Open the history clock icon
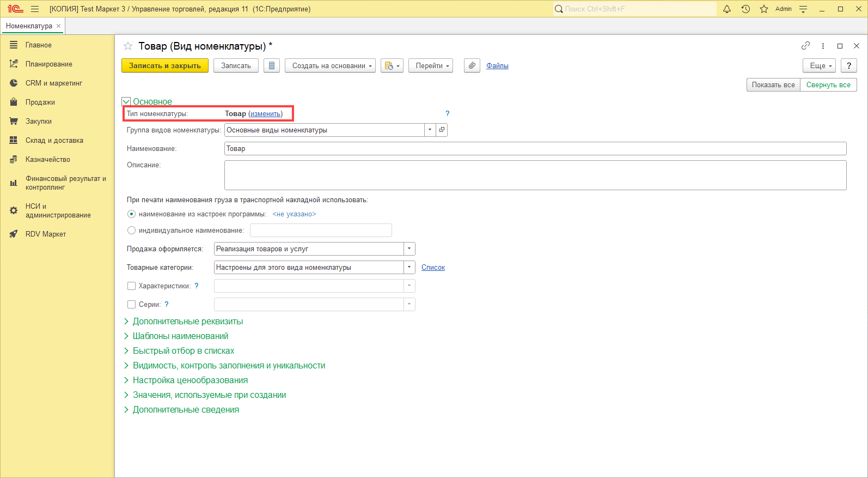868x478 pixels. pyautogui.click(x=745, y=9)
